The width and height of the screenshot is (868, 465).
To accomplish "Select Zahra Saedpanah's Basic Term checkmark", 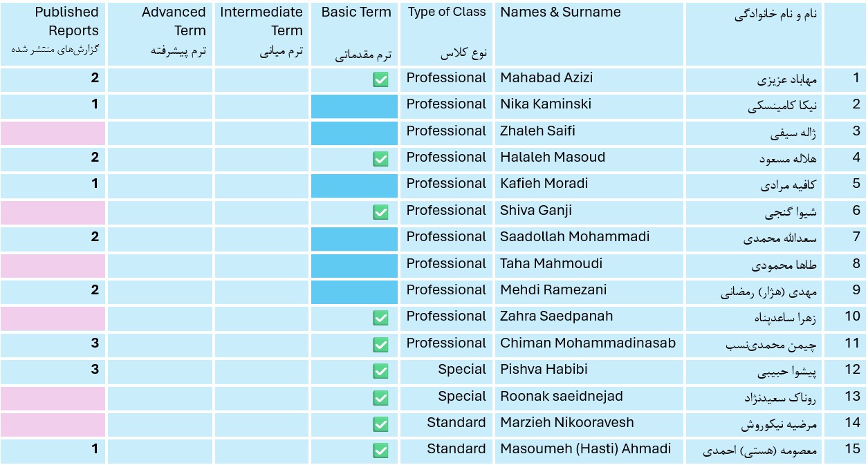I will (x=380, y=318).
